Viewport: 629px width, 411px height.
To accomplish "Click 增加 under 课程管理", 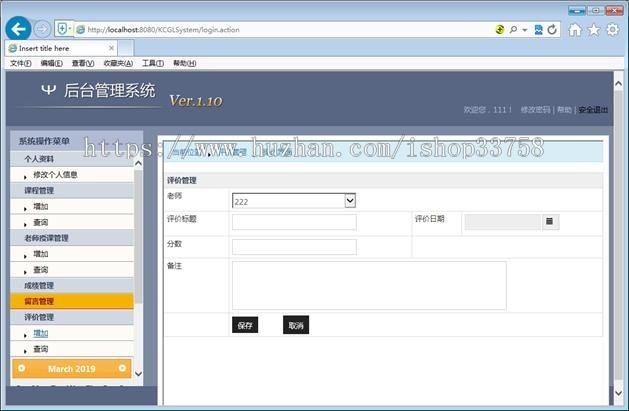I will pyautogui.click(x=41, y=207).
